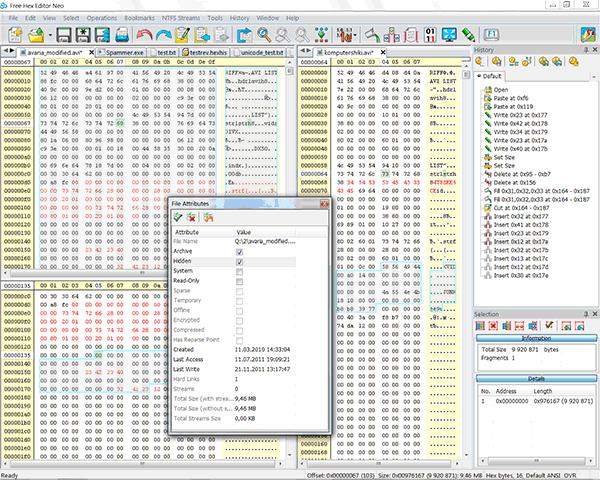Switch to unicode_test.txt tab

point(259,52)
